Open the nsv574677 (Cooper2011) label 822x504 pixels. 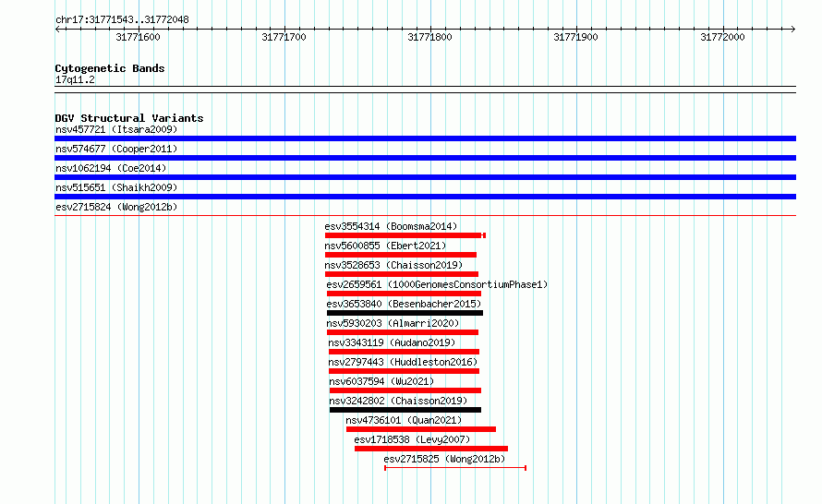[x=116, y=149]
